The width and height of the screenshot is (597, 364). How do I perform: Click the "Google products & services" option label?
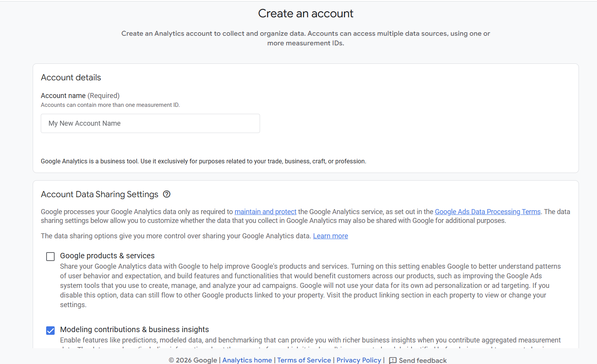(107, 256)
